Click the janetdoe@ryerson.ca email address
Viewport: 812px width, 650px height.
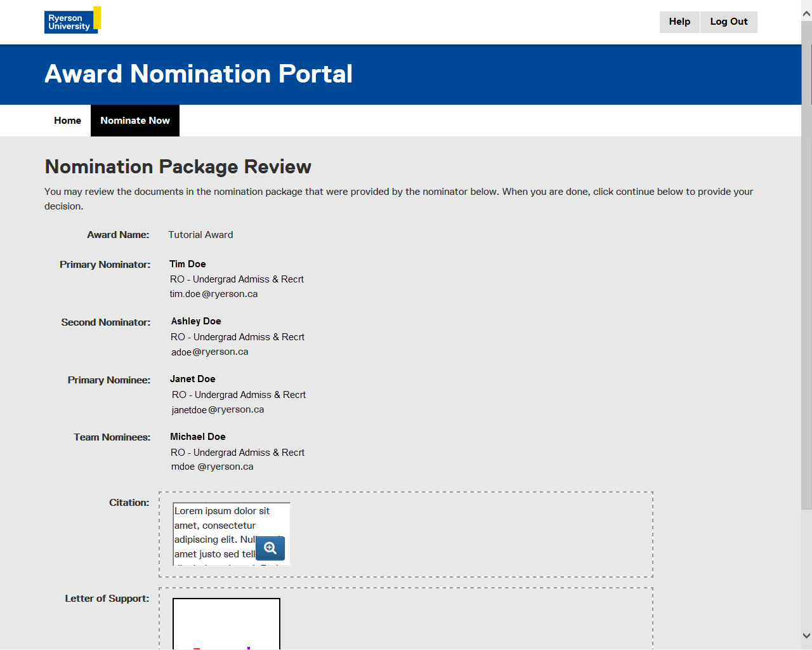pyautogui.click(x=218, y=409)
